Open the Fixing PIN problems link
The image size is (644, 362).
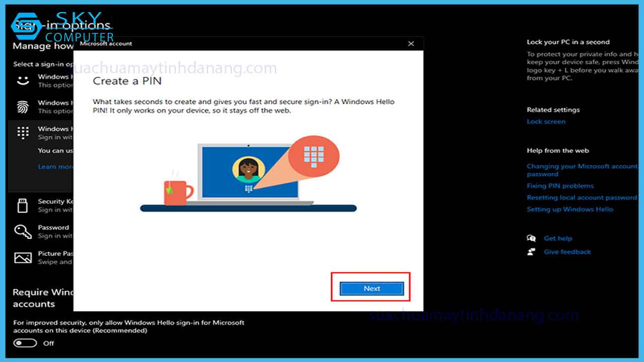point(559,186)
